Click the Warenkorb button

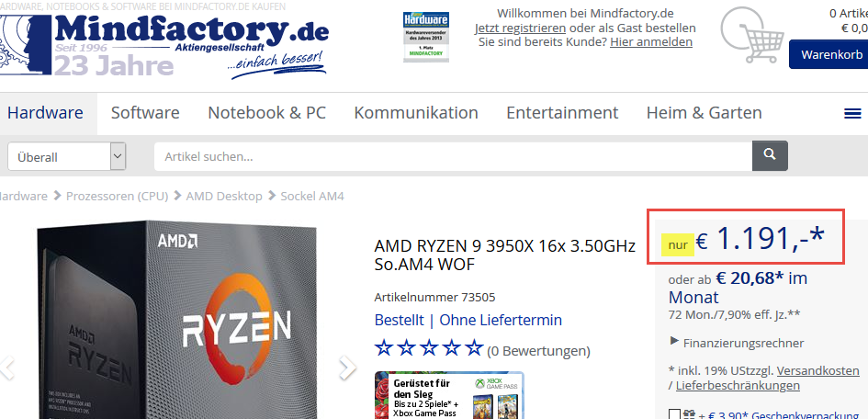coord(829,54)
